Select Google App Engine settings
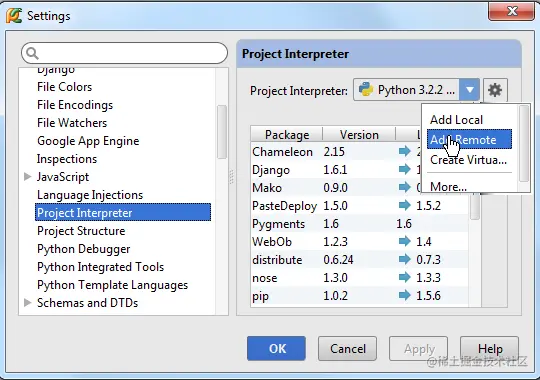This screenshot has width=540, height=380. [88, 141]
